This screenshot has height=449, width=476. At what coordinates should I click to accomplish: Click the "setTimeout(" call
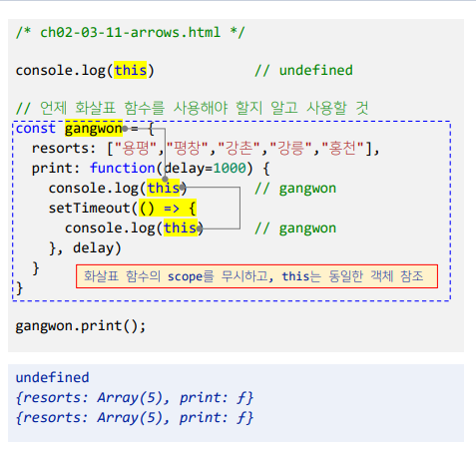pos(93,209)
